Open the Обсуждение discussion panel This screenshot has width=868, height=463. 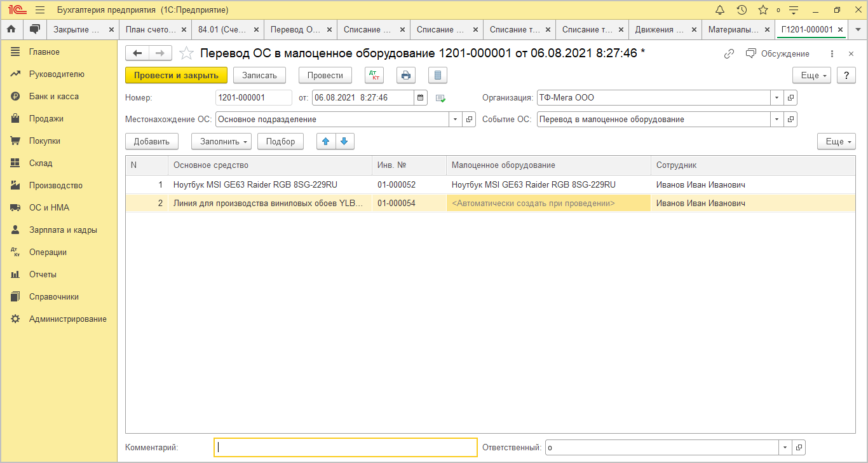(x=777, y=54)
